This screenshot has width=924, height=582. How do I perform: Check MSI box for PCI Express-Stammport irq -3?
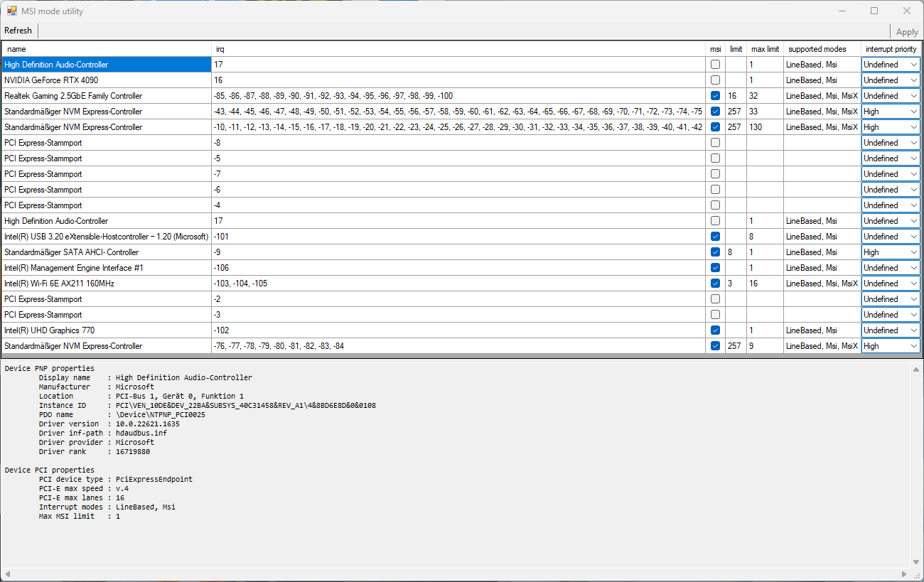[x=715, y=315]
